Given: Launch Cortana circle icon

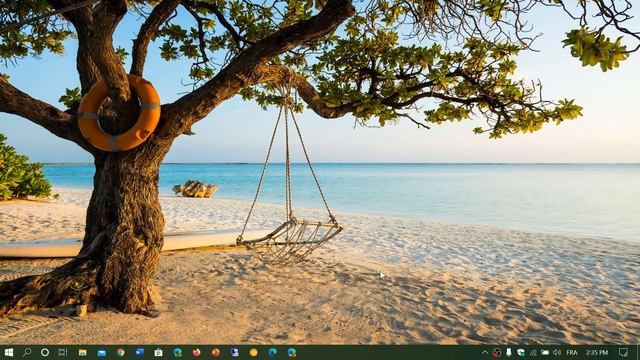Looking at the screenshot, I should click(x=45, y=352).
